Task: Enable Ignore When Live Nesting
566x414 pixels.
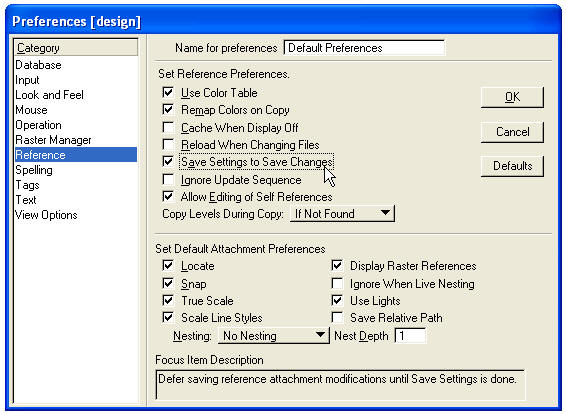Action: (x=337, y=283)
